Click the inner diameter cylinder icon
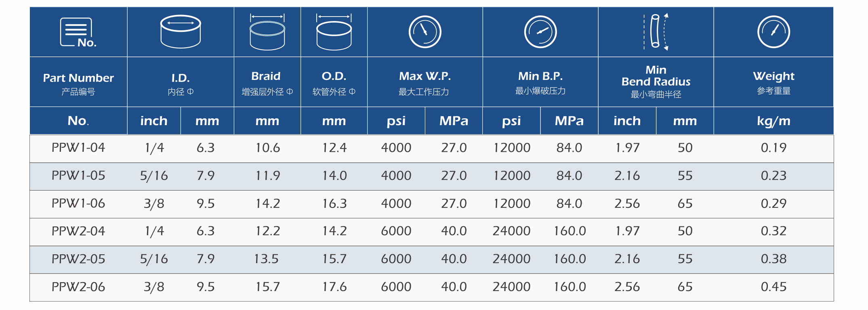 [x=181, y=31]
